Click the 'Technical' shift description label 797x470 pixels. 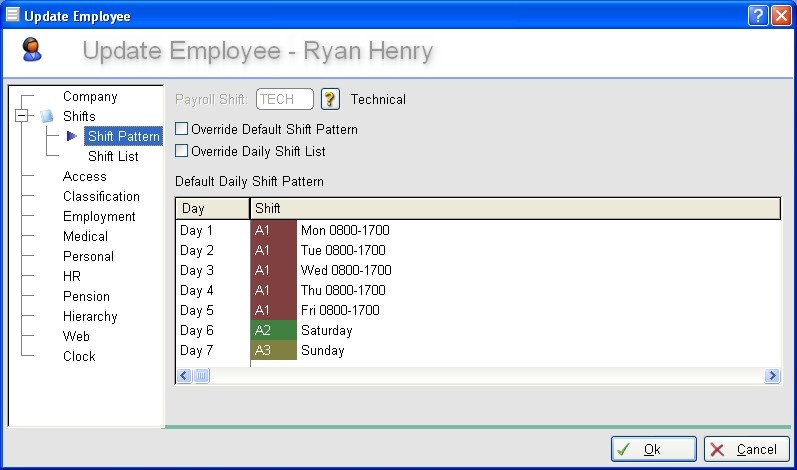(378, 99)
